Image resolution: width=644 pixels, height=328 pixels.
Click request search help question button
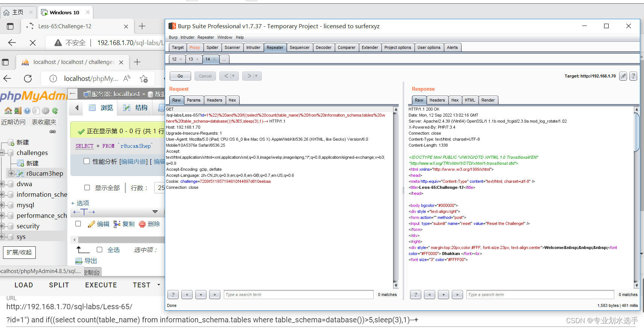173,295
